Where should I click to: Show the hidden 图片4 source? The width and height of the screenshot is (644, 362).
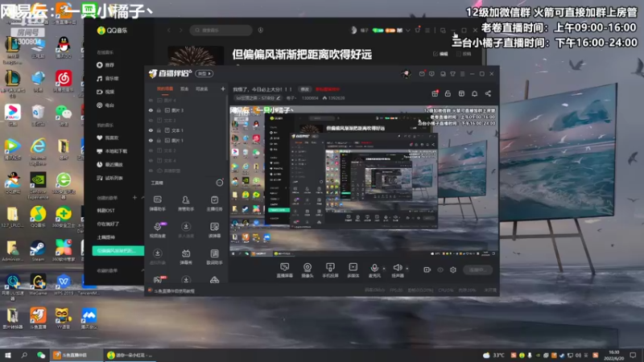[x=151, y=100]
